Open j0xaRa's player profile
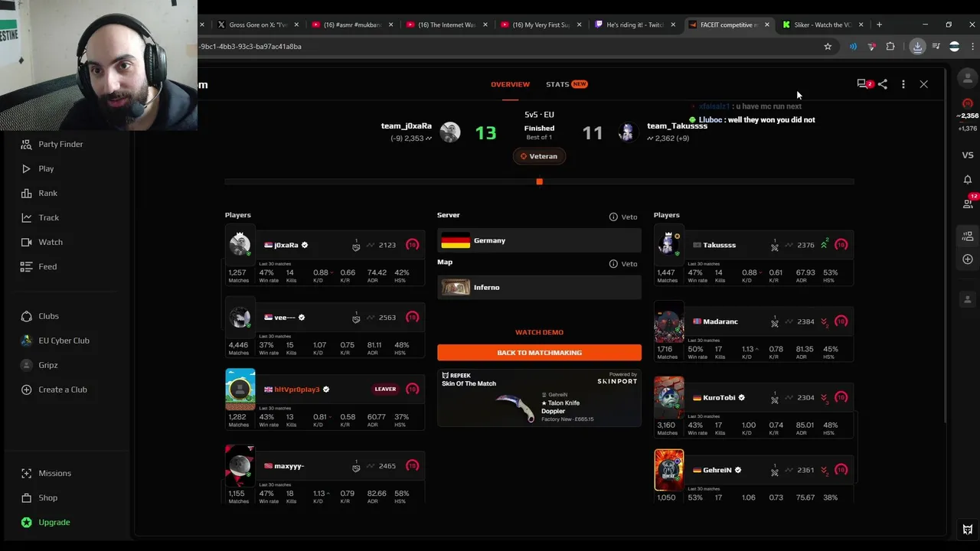 coord(286,245)
